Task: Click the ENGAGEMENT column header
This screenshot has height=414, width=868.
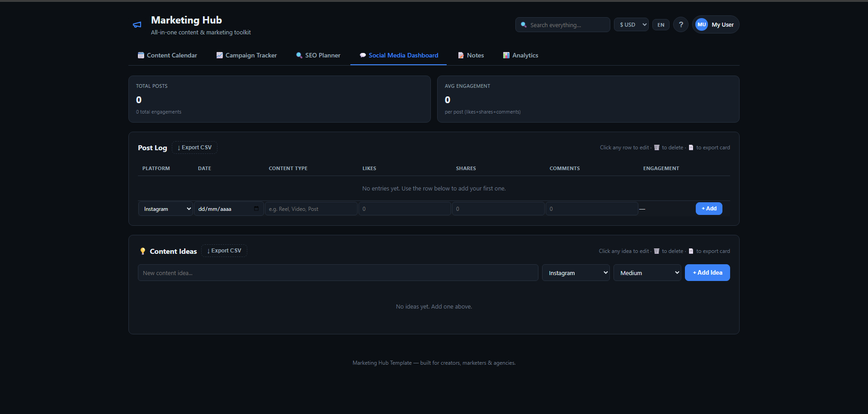Action: (x=661, y=168)
